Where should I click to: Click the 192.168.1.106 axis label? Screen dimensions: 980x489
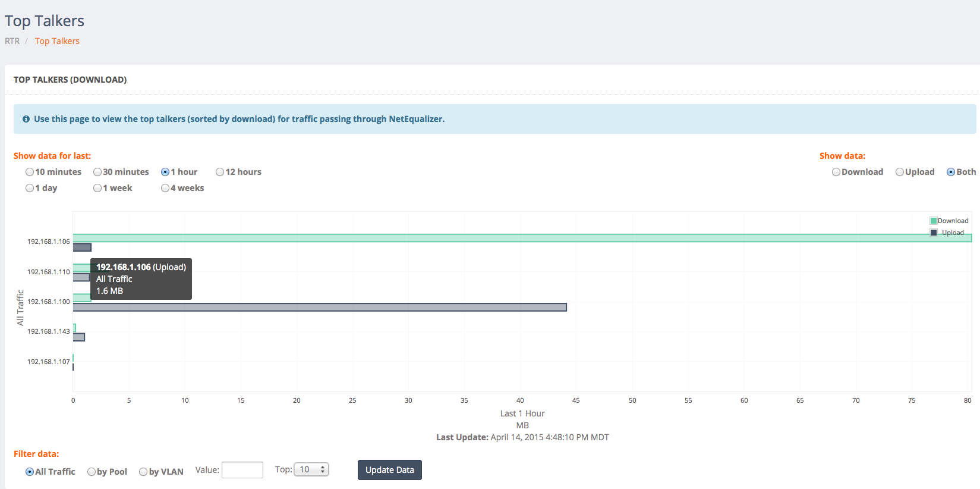49,242
